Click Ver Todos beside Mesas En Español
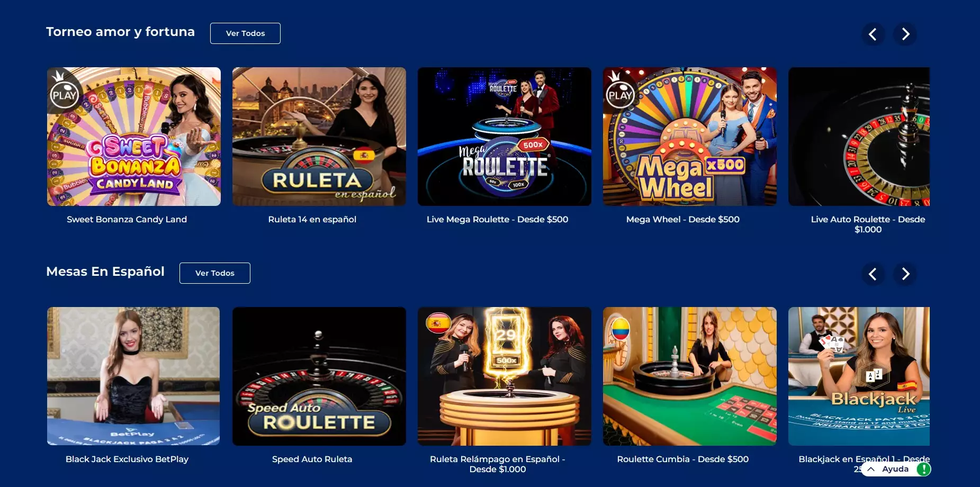Viewport: 980px width, 487px height. click(214, 273)
